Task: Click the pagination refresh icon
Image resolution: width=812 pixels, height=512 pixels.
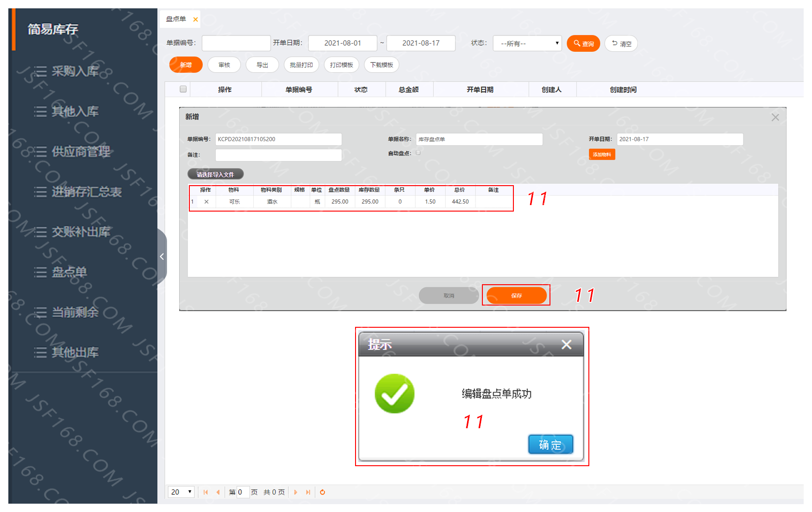Action: tap(323, 492)
